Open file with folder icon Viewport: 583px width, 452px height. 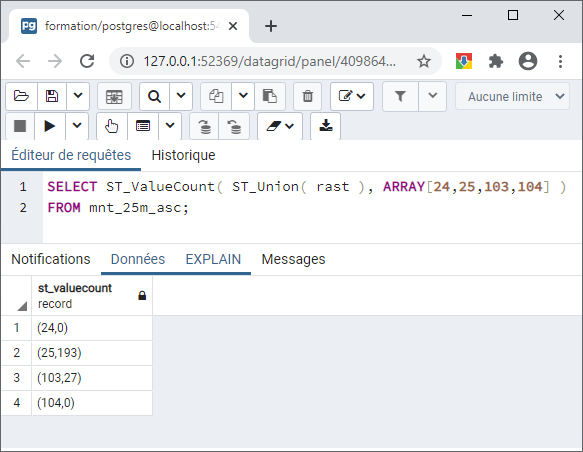pyautogui.click(x=22, y=96)
